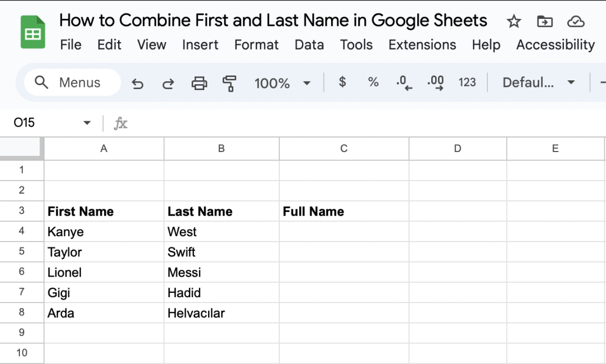
Task: Click the spreadsheet title text
Action: coord(273,20)
